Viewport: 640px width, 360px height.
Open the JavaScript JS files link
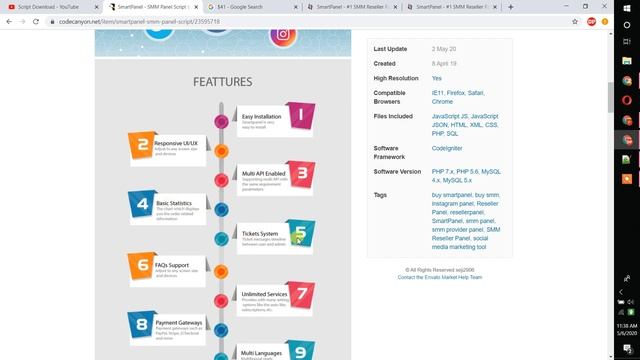(450, 116)
